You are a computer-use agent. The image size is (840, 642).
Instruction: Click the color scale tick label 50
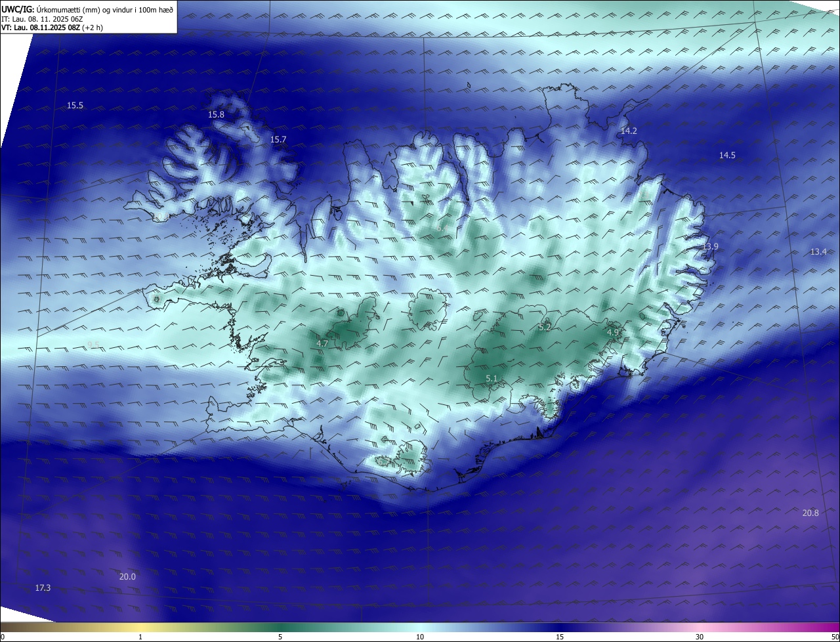(x=835, y=637)
